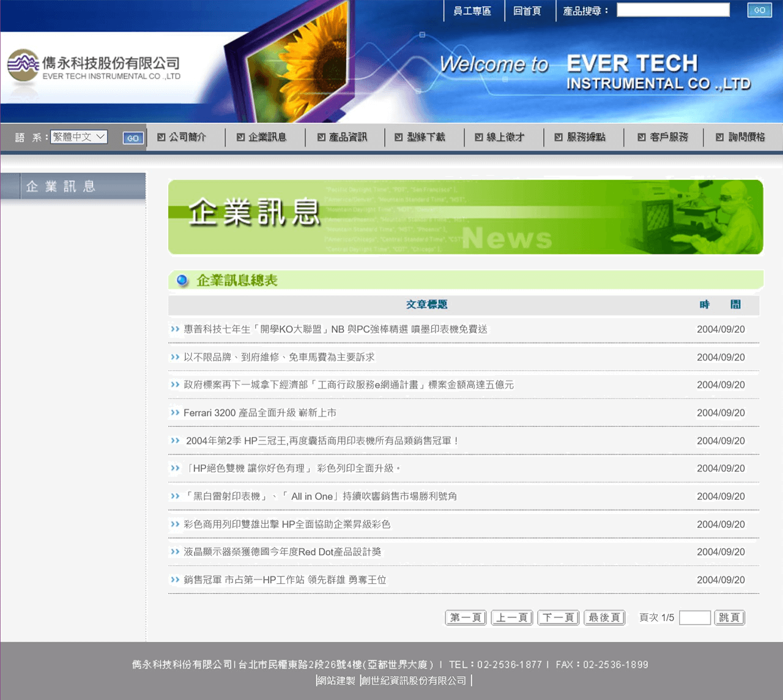783x700 pixels.
Task: Click arrow icon beside 公司簡介 menu
Action: tap(161, 138)
